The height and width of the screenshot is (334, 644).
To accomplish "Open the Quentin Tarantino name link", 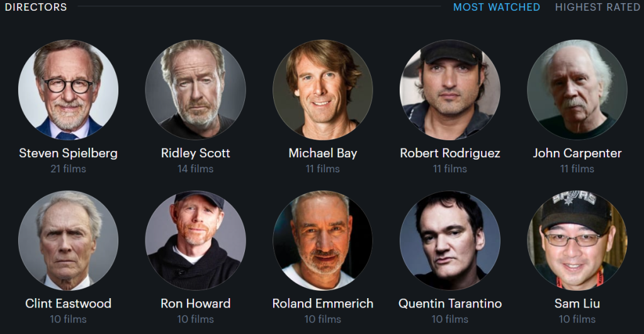I will [x=449, y=304].
